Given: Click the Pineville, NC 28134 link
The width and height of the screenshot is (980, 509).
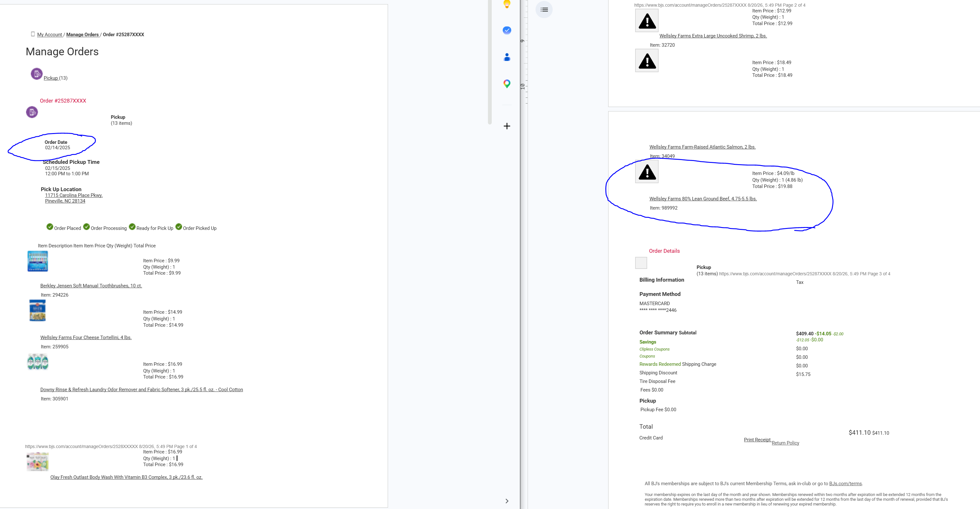Looking at the screenshot, I should [x=65, y=201].
